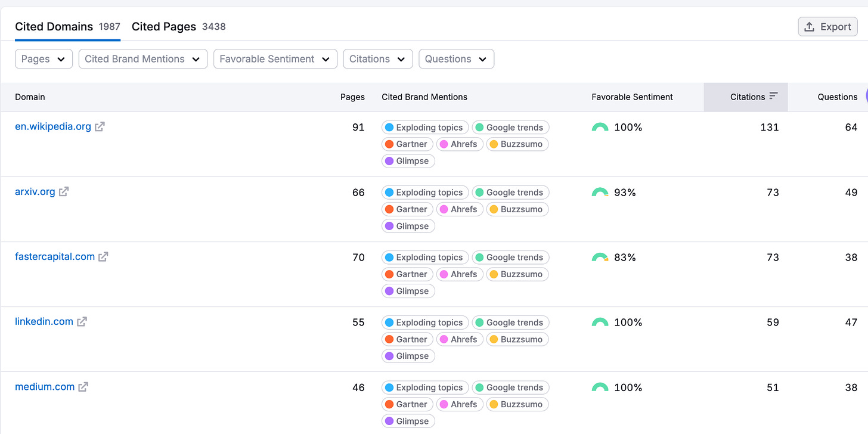The width and height of the screenshot is (868, 434).
Task: Open external link icon beside fastercapital.com
Action: click(x=103, y=256)
